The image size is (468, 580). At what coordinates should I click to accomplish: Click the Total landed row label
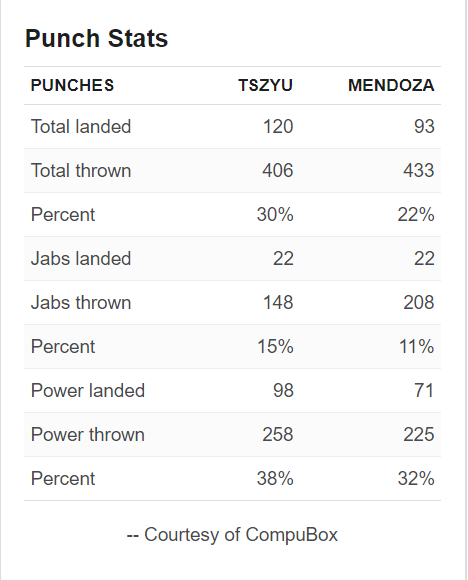click(81, 127)
